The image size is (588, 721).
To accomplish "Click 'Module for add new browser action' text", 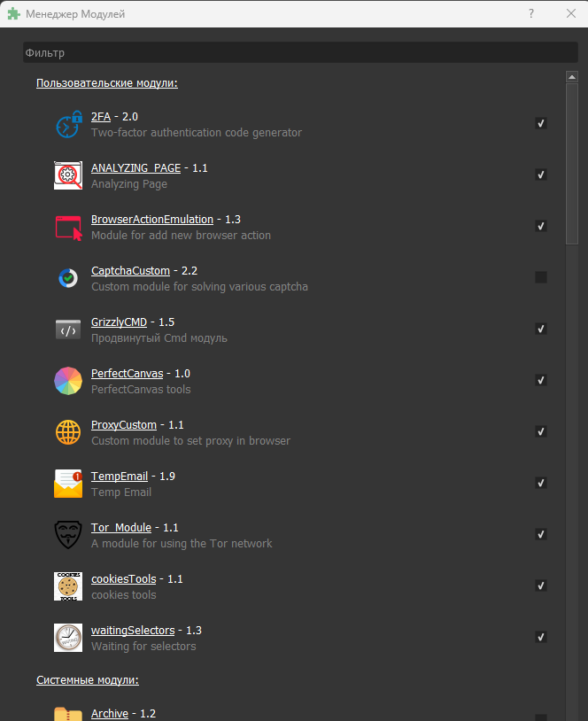I will coord(182,235).
